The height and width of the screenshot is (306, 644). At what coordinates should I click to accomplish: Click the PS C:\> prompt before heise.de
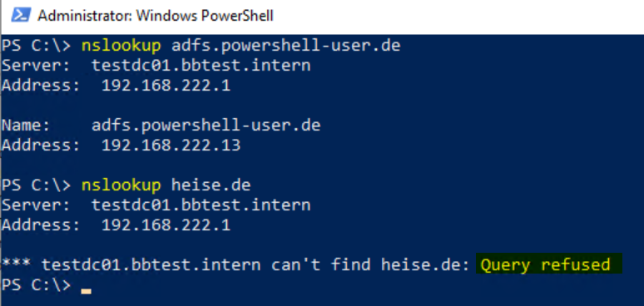coord(36,185)
